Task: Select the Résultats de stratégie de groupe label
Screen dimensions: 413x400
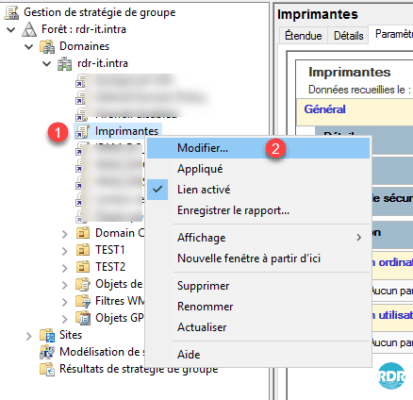Action: tap(139, 369)
